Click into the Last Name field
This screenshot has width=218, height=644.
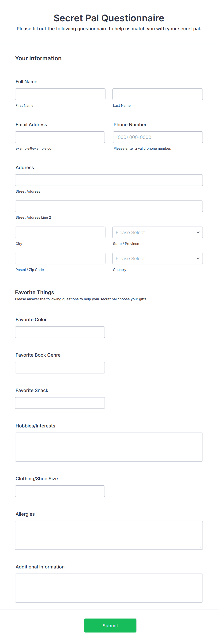click(158, 94)
